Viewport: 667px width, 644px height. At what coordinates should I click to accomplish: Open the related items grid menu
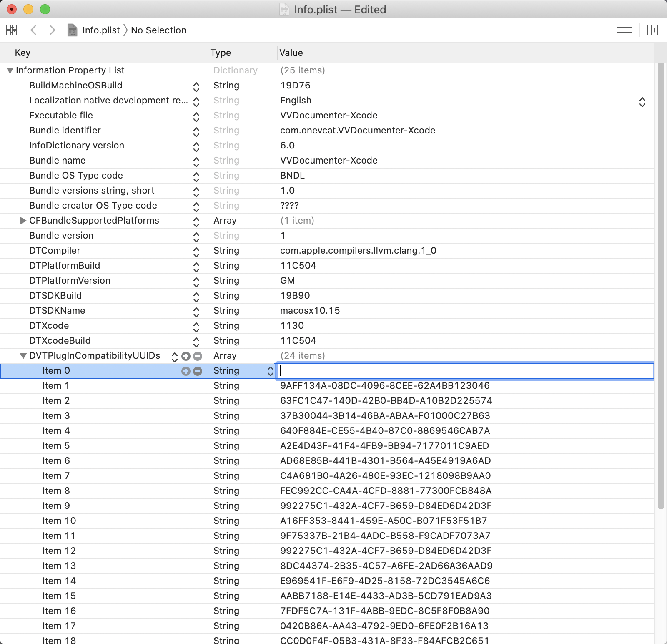12,30
